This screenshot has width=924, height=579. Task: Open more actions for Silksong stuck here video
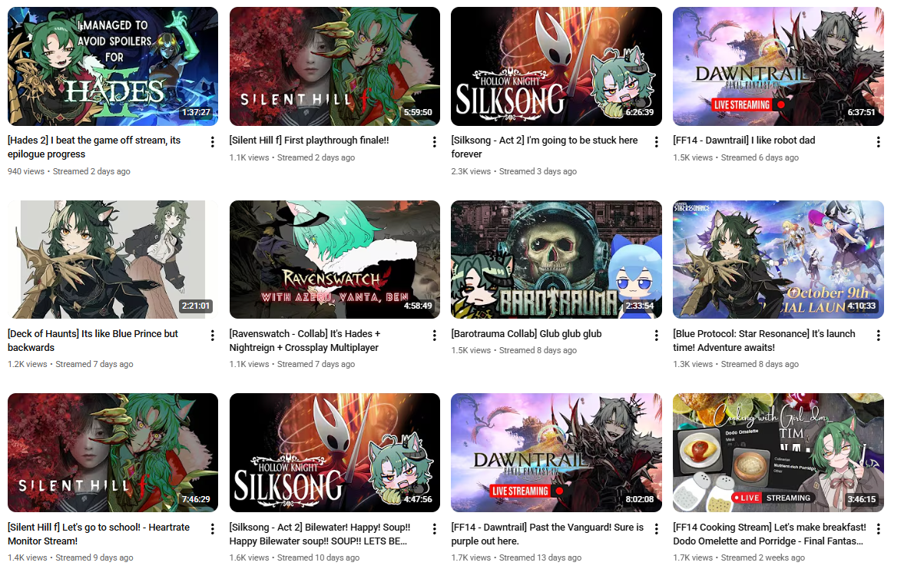click(657, 142)
